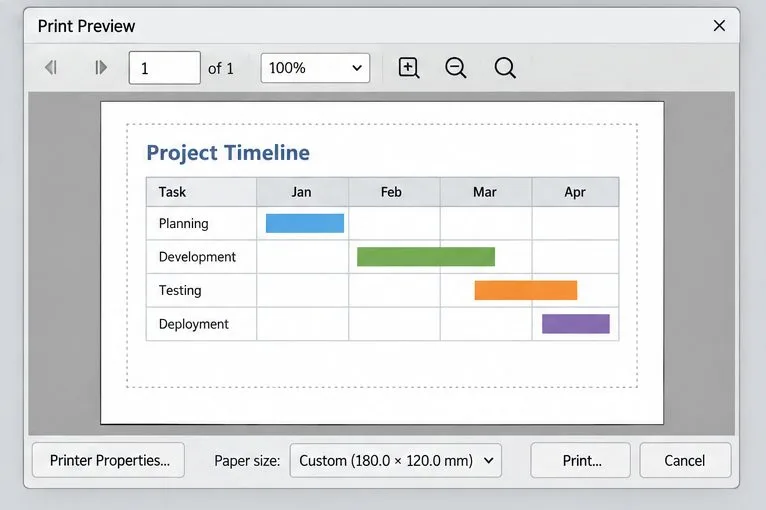Click the Deployment row label
The height and width of the screenshot is (510, 766).
193,324
